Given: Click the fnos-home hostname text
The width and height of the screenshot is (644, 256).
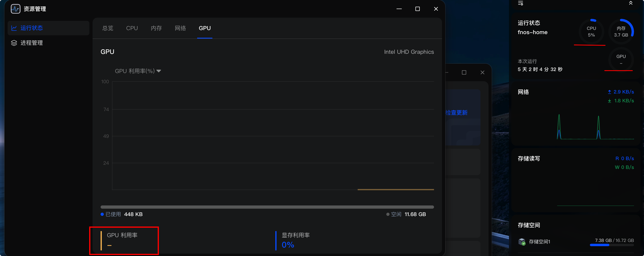Looking at the screenshot, I should point(533,32).
